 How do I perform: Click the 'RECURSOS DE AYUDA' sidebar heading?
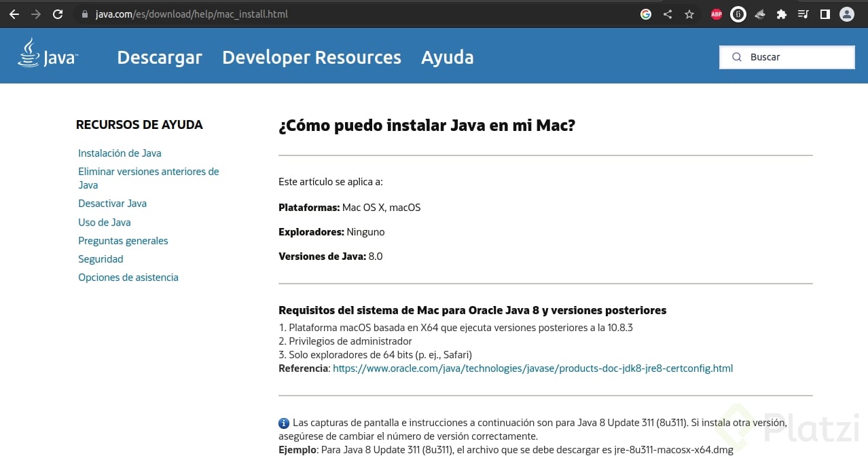point(139,125)
